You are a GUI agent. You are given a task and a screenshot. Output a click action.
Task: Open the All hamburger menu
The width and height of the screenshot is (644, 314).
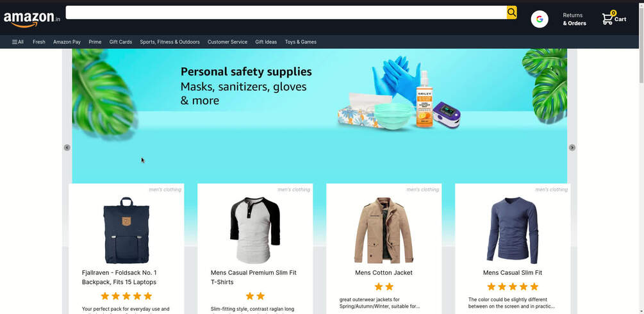click(x=18, y=42)
